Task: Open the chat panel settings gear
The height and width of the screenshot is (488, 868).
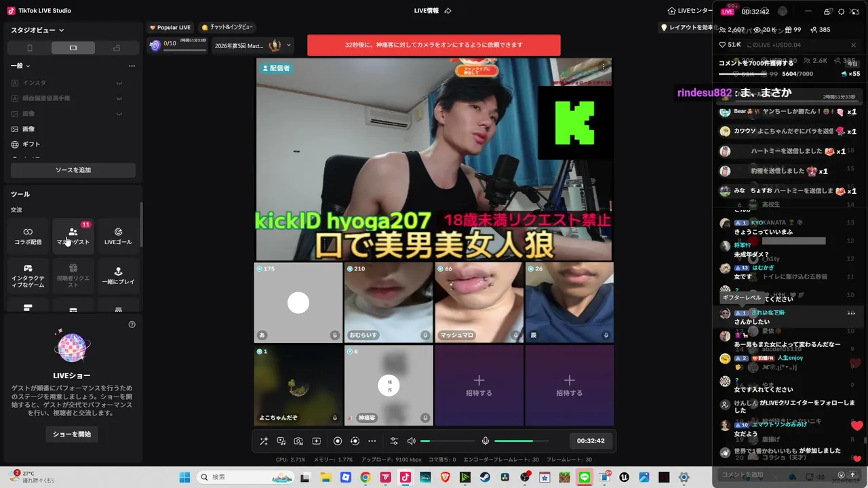Action: pyautogui.click(x=842, y=12)
